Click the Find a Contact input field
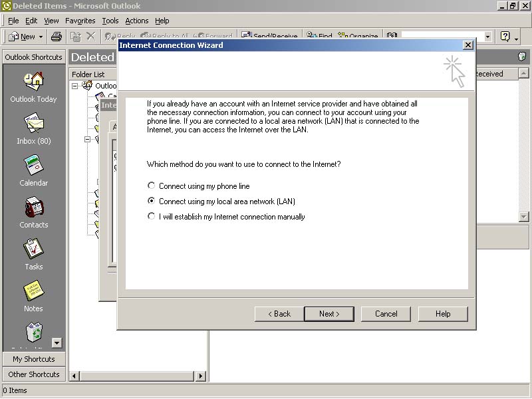The height and width of the screenshot is (399, 532). point(442,37)
